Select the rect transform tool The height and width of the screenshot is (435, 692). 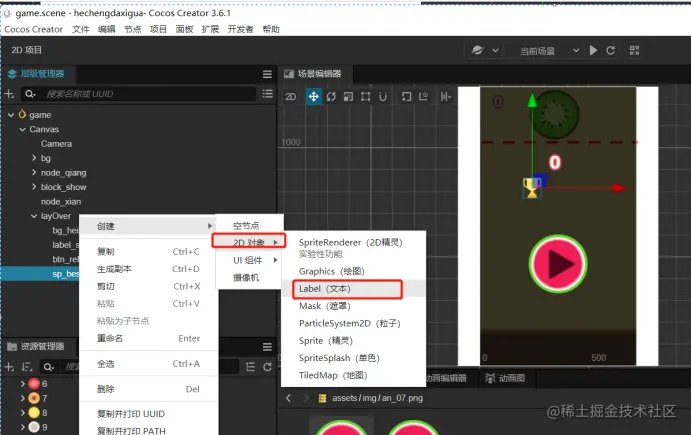point(365,96)
